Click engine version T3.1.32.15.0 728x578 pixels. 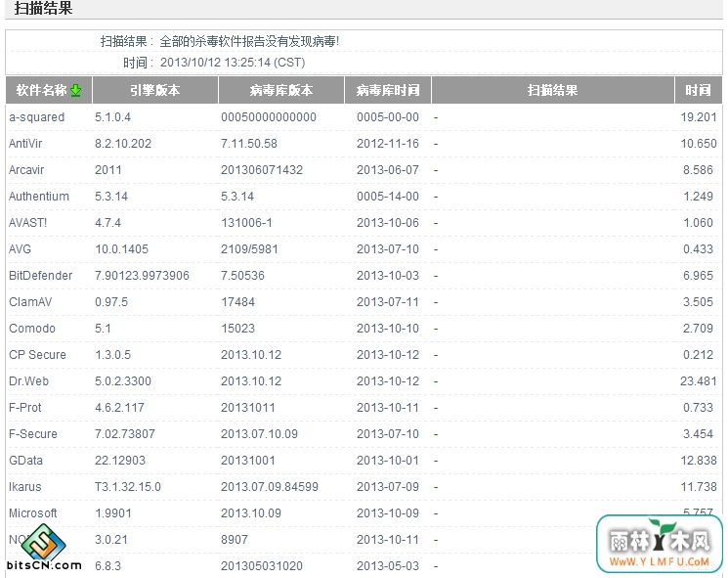tap(128, 487)
